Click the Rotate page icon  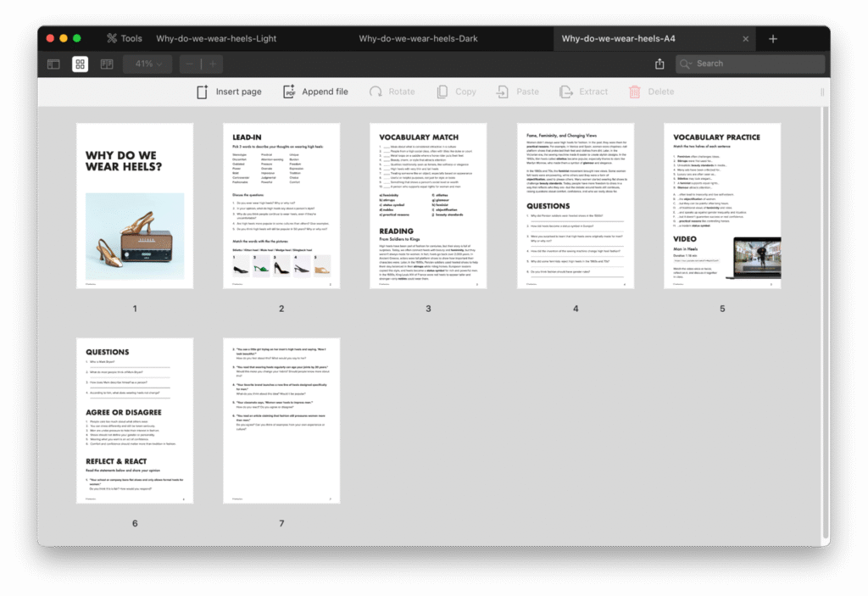pyautogui.click(x=392, y=92)
